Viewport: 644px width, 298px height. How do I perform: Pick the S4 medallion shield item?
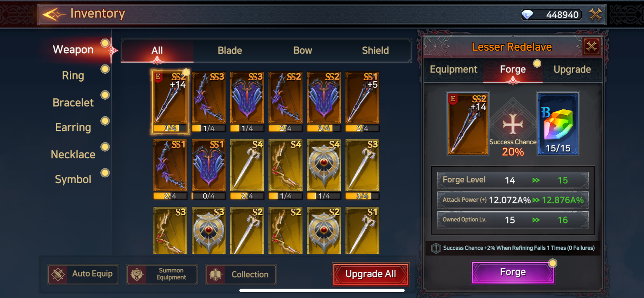pyautogui.click(x=324, y=169)
